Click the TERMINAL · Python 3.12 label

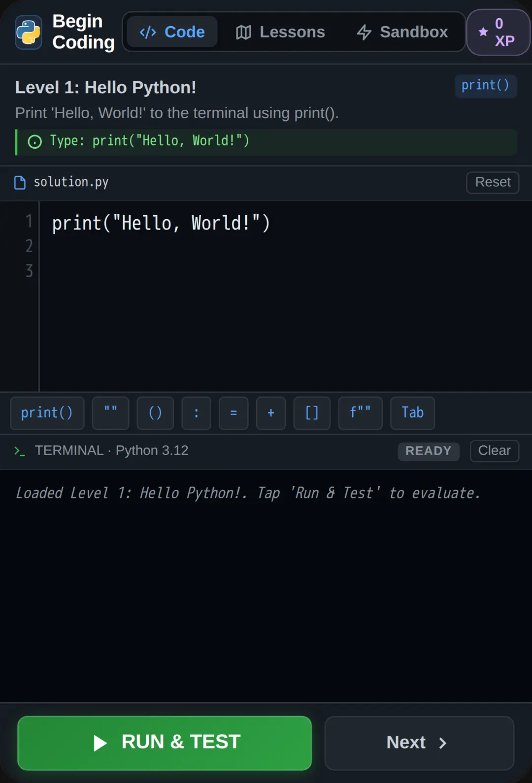click(x=111, y=451)
